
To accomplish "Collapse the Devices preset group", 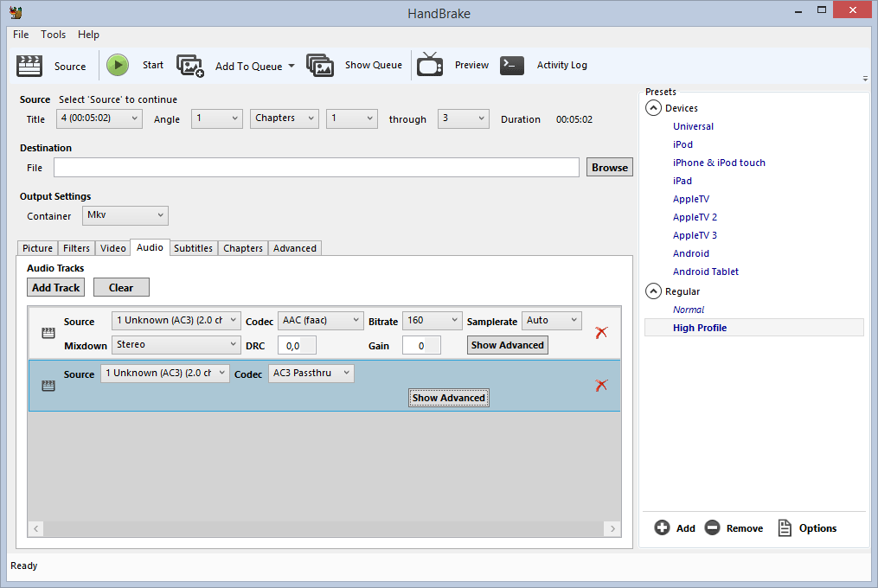I will 653,107.
